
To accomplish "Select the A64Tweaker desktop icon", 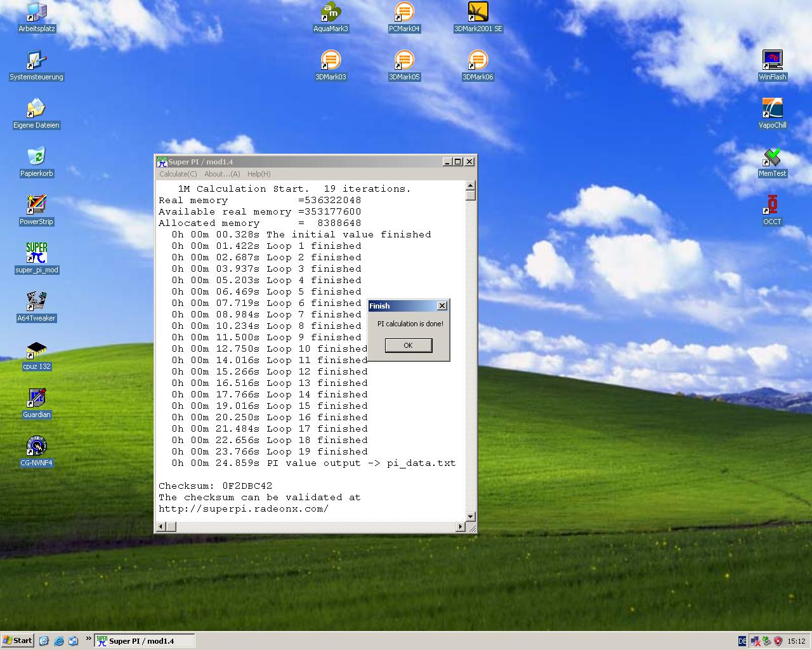I will tap(37, 302).
